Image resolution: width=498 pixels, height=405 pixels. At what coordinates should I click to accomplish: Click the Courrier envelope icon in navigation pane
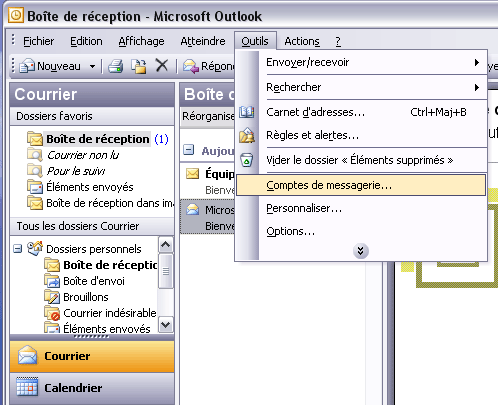(27, 355)
